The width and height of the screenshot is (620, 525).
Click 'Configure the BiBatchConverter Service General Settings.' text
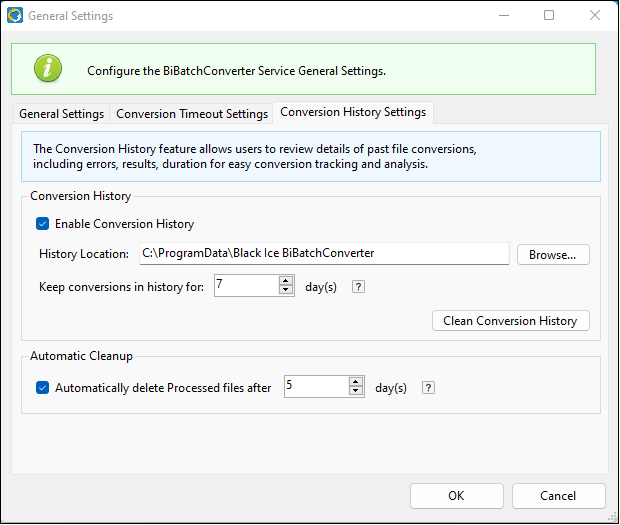236,71
